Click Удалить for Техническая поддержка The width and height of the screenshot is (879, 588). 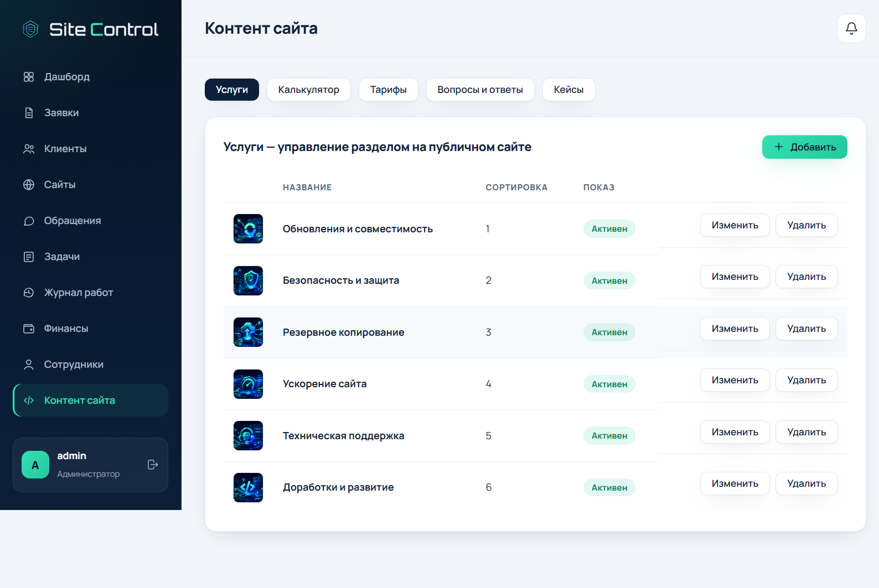(x=806, y=432)
